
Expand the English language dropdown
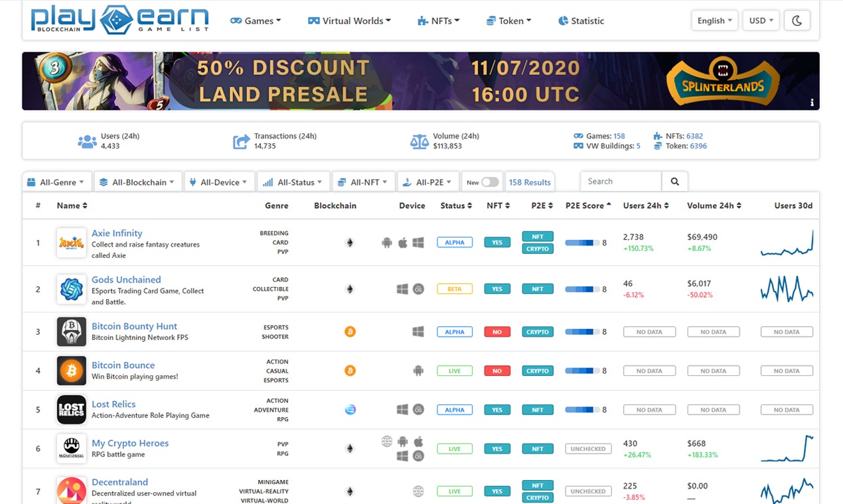coord(715,21)
